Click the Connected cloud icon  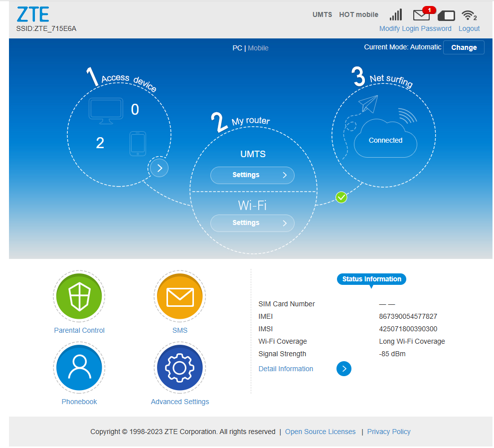(x=385, y=138)
